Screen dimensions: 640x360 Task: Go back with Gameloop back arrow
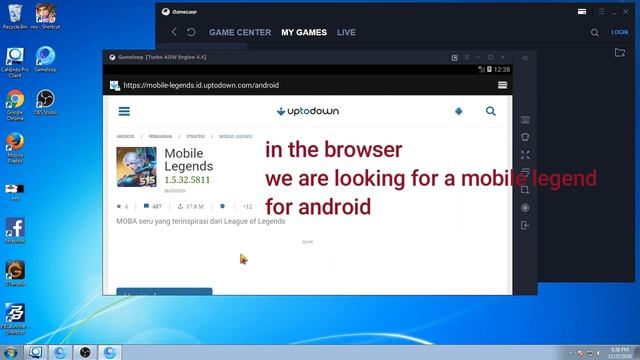click(x=174, y=32)
